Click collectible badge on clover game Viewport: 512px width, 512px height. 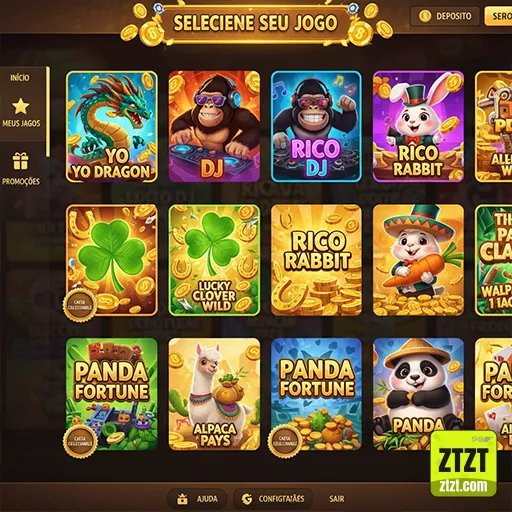point(80,305)
